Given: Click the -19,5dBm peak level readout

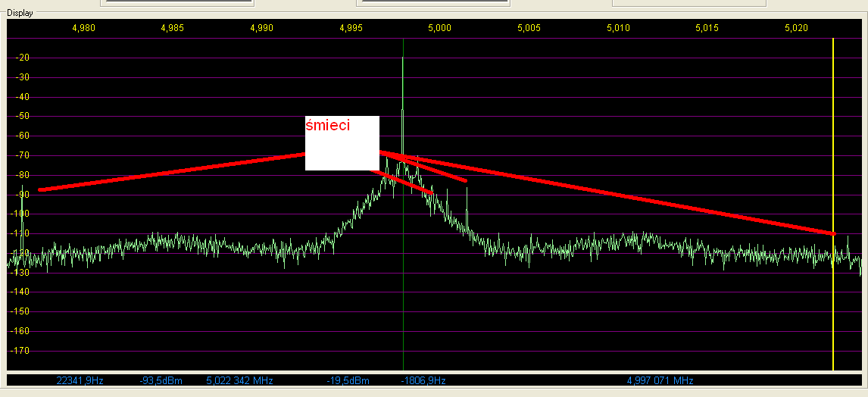Looking at the screenshot, I should coord(348,380).
